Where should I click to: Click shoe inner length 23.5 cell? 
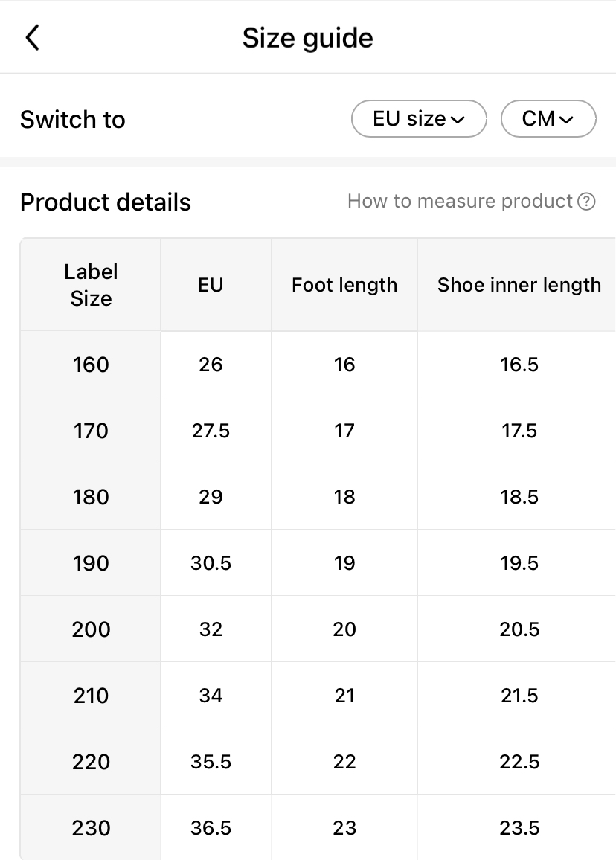click(x=519, y=828)
